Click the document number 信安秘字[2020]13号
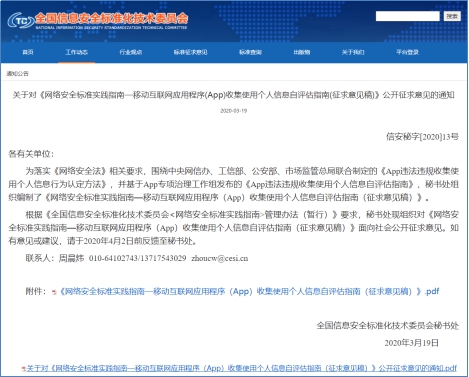This screenshot has height=377, width=469. [x=422, y=136]
